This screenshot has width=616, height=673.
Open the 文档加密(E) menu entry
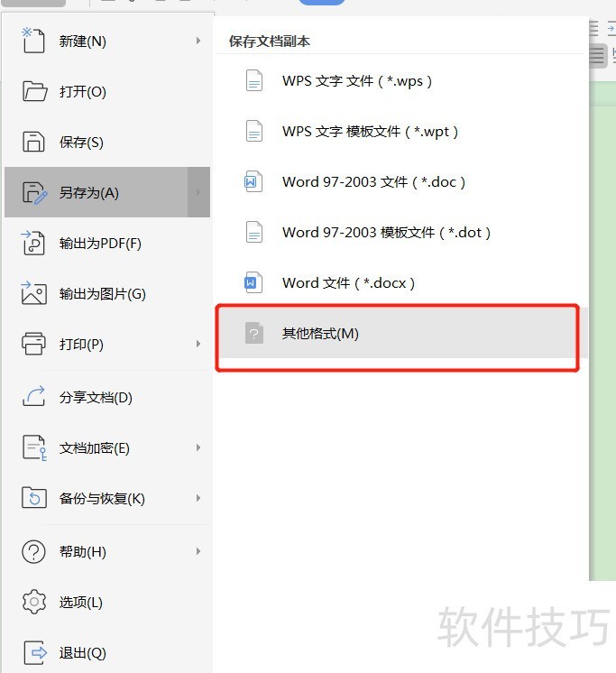pyautogui.click(x=107, y=447)
